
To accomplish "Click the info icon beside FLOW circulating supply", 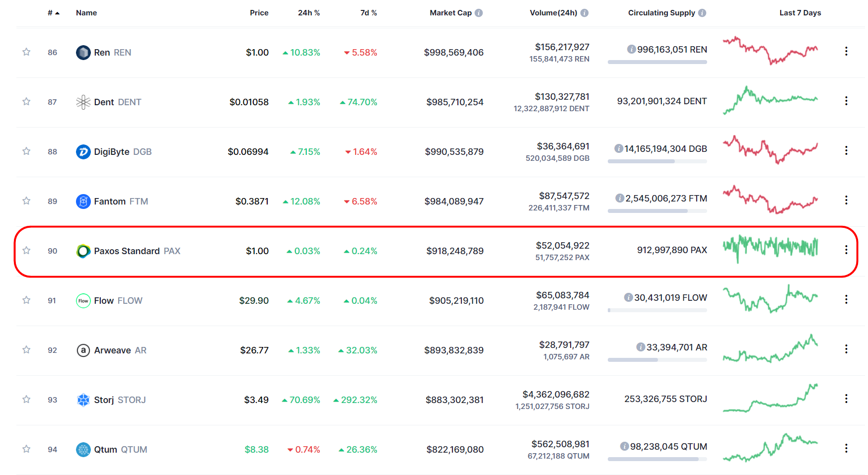I will (x=629, y=297).
